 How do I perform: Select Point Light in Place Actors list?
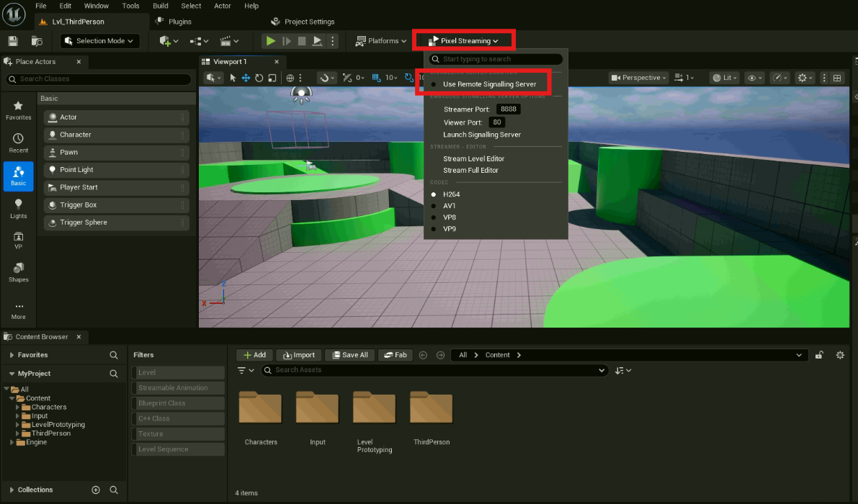(x=117, y=170)
